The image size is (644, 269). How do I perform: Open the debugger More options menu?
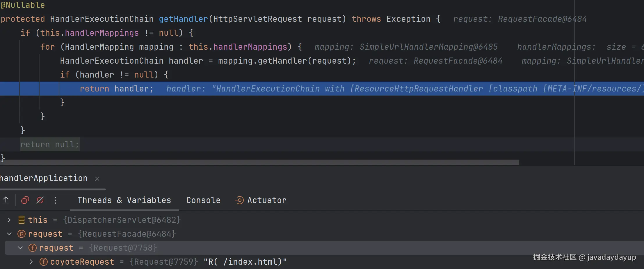(55, 200)
